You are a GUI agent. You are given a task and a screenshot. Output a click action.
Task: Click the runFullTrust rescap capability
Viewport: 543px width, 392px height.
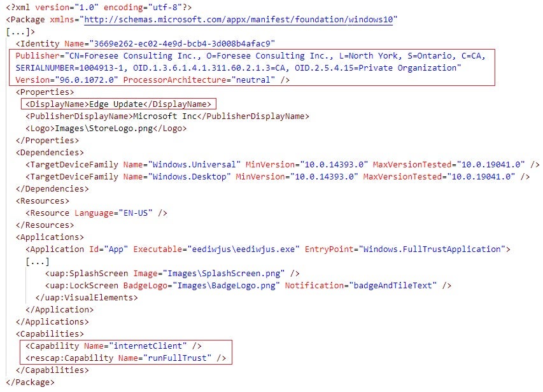125,358
